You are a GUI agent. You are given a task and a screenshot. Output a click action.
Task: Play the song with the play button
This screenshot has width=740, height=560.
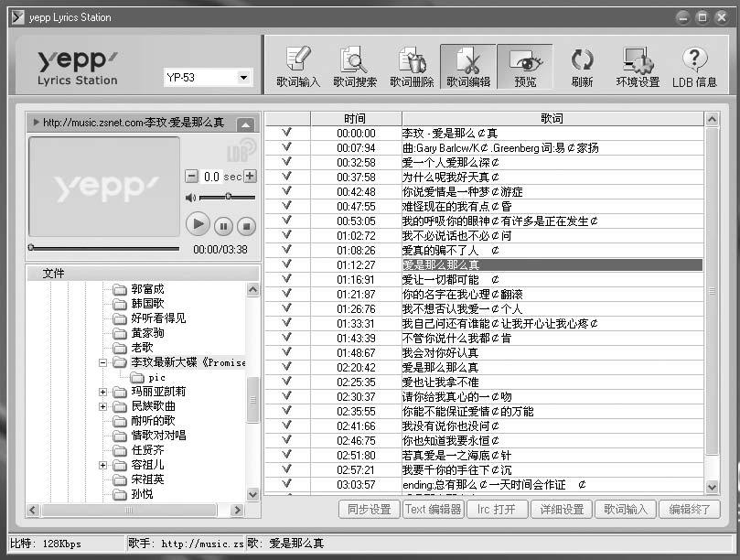click(x=198, y=224)
